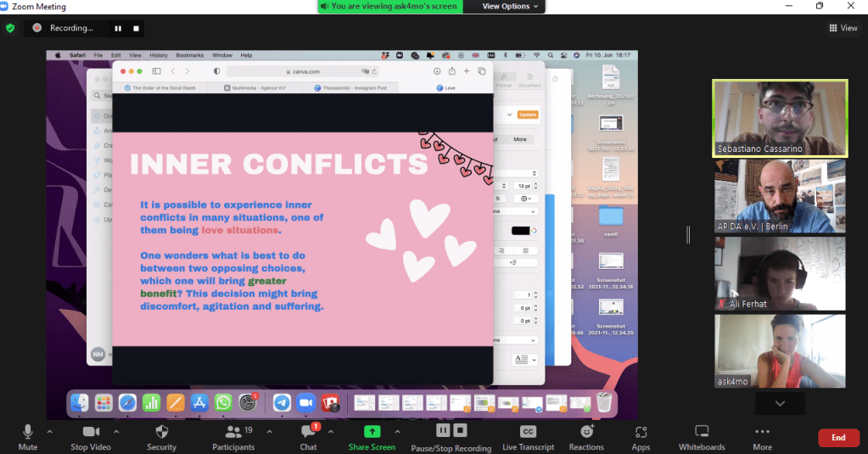868x454 pixels.
Task: Select Sebastiano Cassarino's video thumbnail
Action: 780,118
